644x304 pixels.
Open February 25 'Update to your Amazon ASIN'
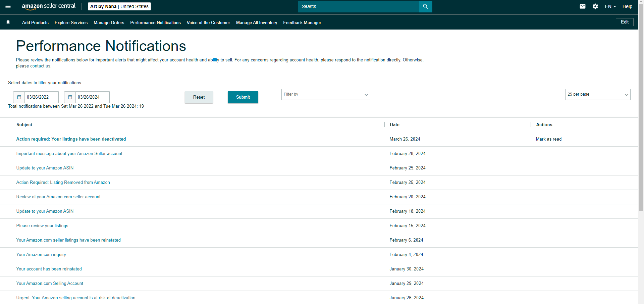pos(45,168)
